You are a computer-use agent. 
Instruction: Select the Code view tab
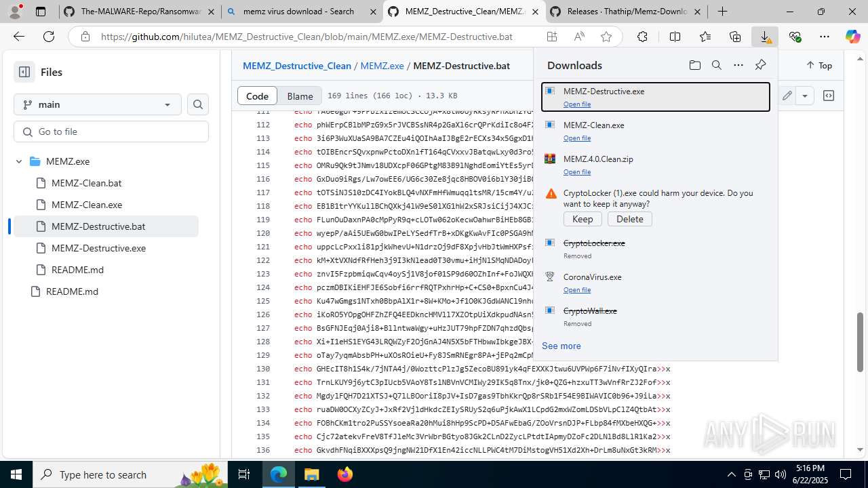coord(257,96)
